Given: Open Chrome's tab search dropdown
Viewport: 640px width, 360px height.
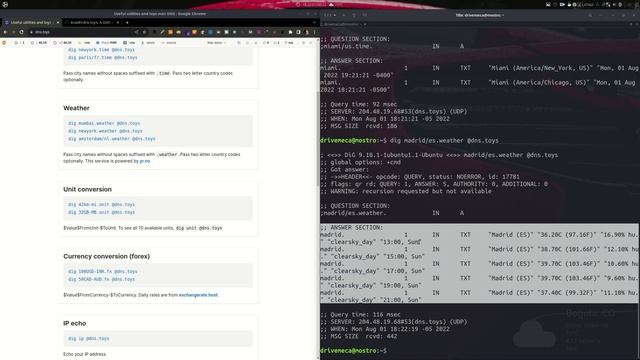Looking at the screenshot, I should point(314,22).
